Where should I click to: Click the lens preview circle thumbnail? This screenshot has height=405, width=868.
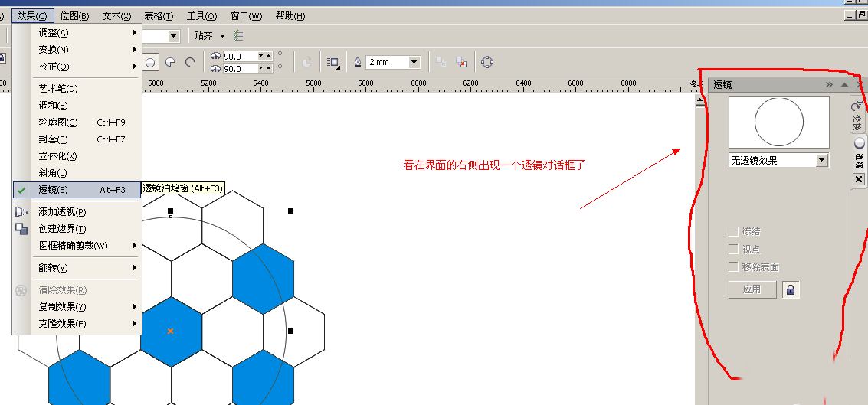point(779,122)
